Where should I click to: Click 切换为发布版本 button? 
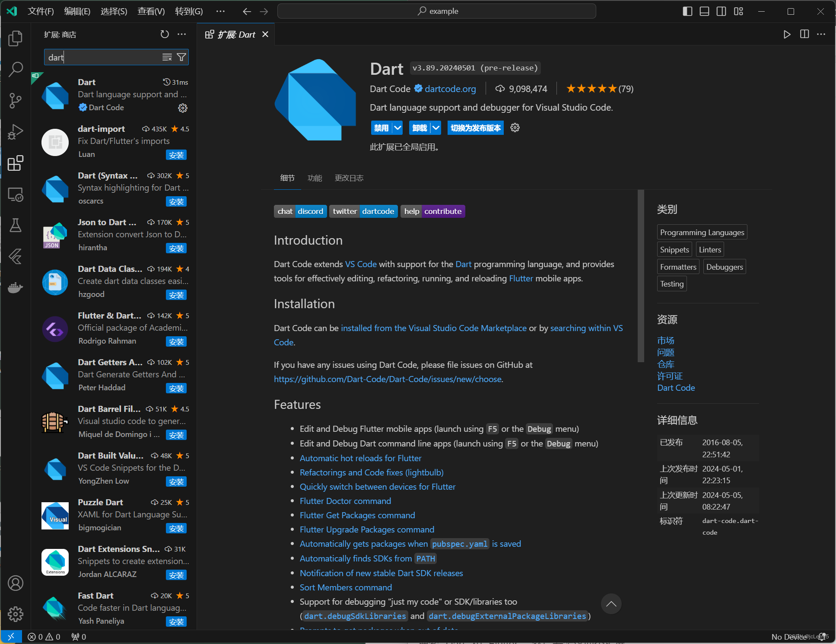pyautogui.click(x=475, y=128)
